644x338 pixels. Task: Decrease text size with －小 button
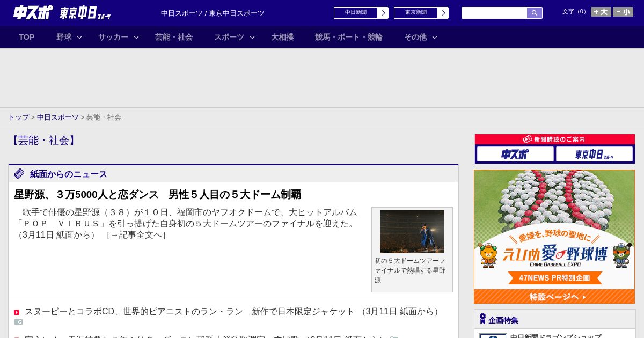(623, 12)
